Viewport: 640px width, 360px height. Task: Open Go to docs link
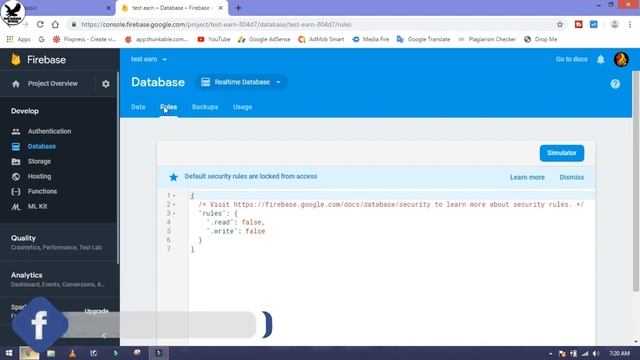point(571,59)
